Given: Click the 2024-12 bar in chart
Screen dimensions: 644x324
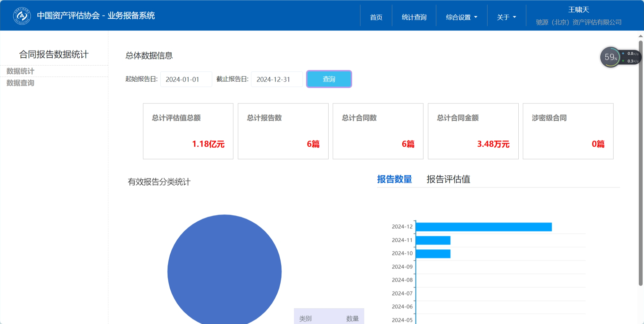Looking at the screenshot, I should click(x=483, y=227).
